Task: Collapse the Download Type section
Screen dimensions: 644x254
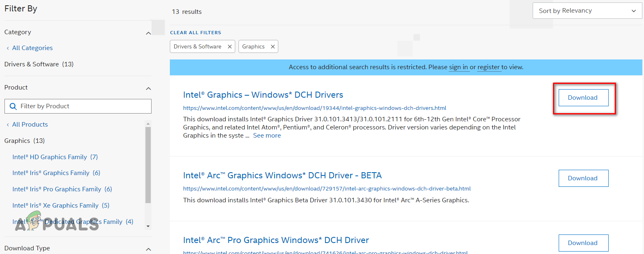Action: [148, 249]
